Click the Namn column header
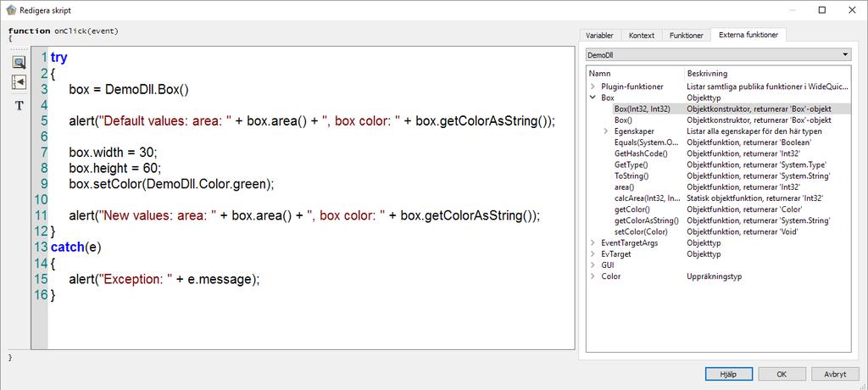This screenshot has width=868, height=390. (635, 73)
